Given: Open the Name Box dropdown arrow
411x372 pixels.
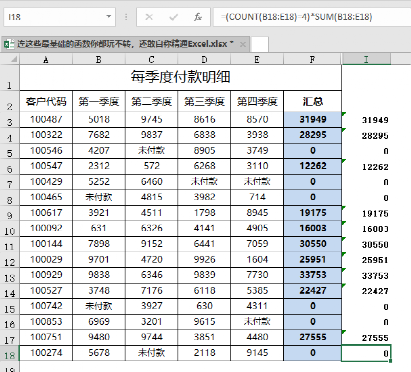Looking at the screenshot, I should click(109, 17).
